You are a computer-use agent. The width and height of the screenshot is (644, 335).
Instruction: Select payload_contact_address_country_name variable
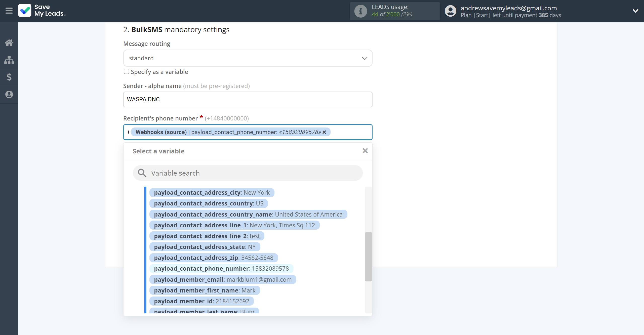pos(248,215)
